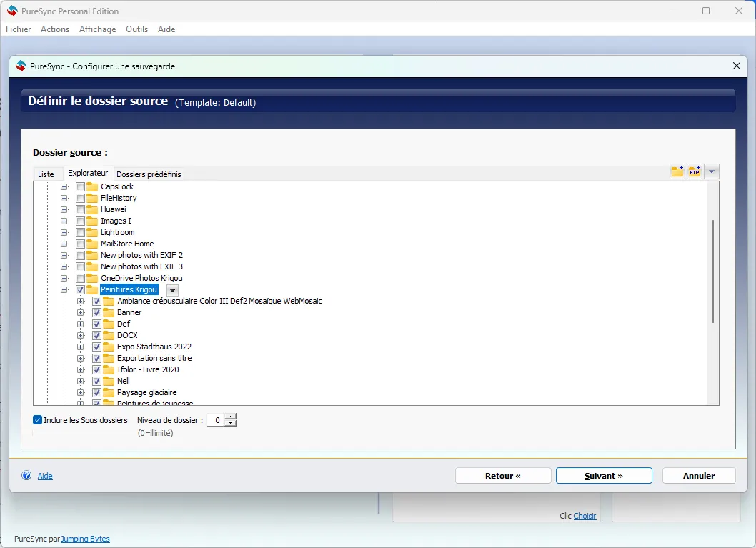Open the Affichage menu
This screenshot has width=756, height=548.
97,29
